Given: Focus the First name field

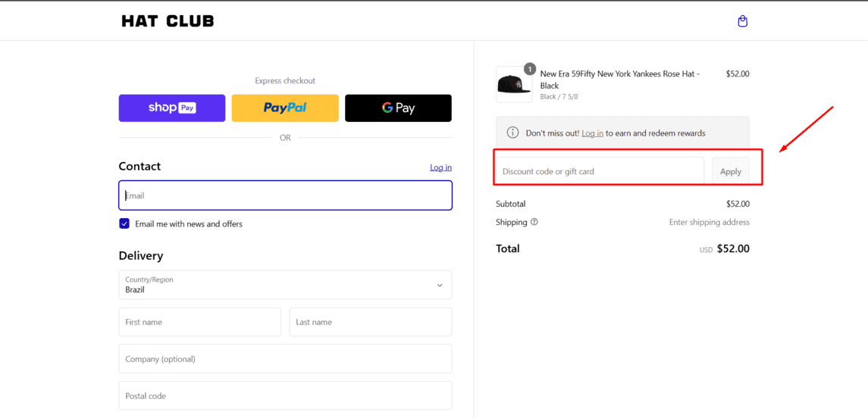Looking at the screenshot, I should [x=200, y=322].
